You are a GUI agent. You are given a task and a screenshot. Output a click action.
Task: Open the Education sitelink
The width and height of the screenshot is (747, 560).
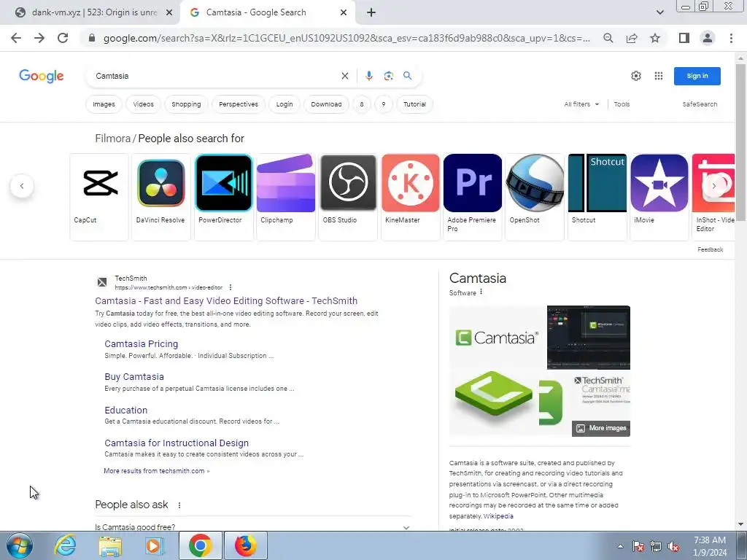[125, 410]
